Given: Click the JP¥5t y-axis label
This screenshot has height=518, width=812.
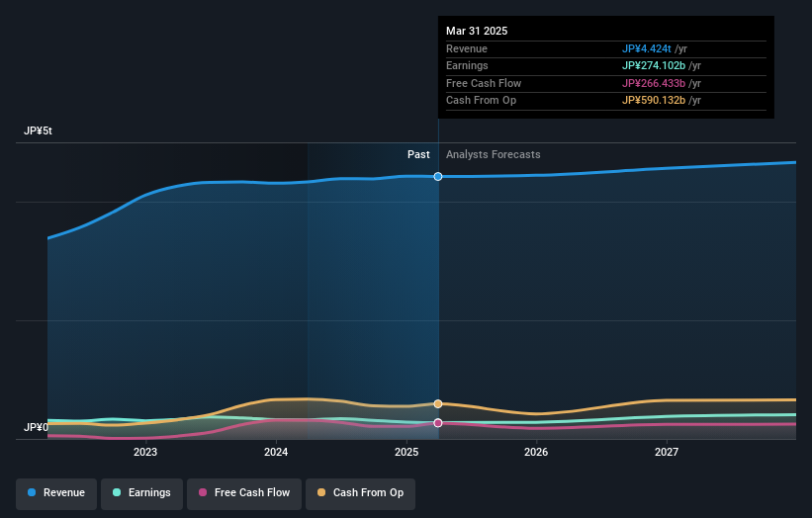Looking at the screenshot, I should click(38, 130).
